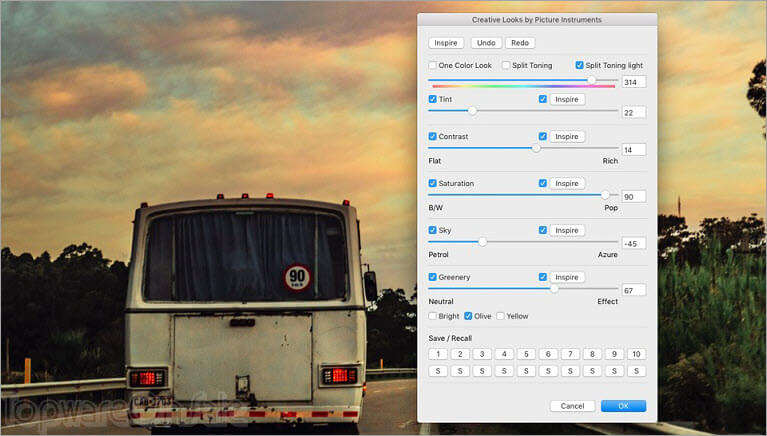Click the S save button under slot 9
This screenshot has height=436, width=767.
point(614,371)
